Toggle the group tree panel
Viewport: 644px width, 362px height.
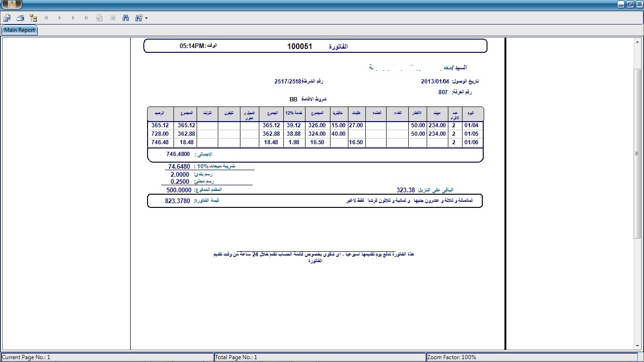tap(33, 18)
